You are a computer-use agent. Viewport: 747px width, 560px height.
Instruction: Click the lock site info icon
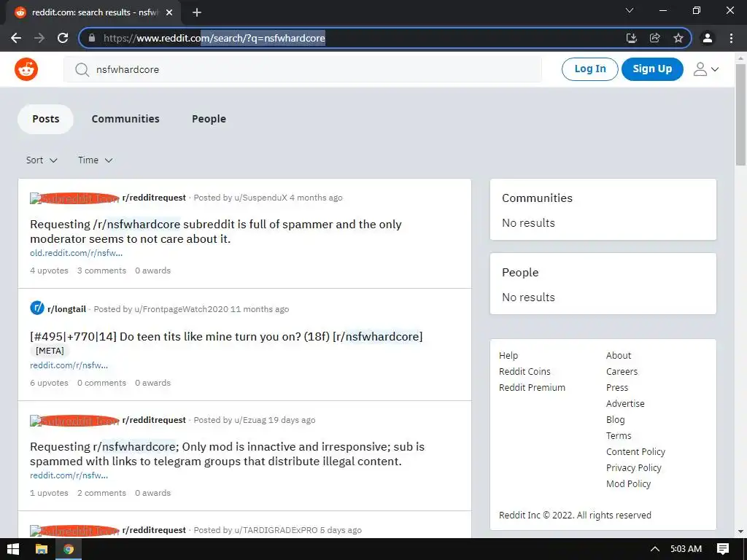pos(92,38)
